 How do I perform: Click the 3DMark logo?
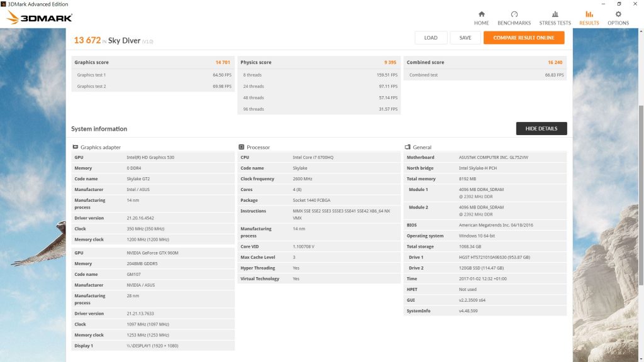point(40,18)
